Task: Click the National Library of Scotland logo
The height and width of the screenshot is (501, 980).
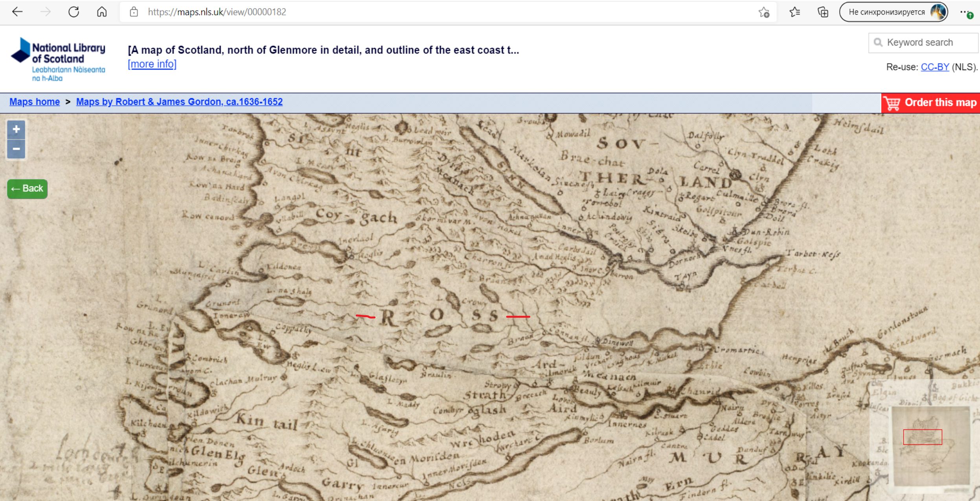Action: pos(58,60)
